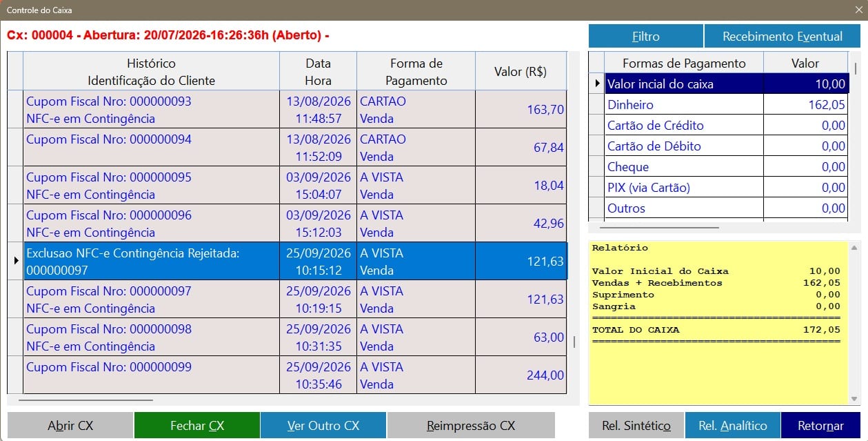
Task: Click Reimpressão CX button
Action: click(x=471, y=426)
